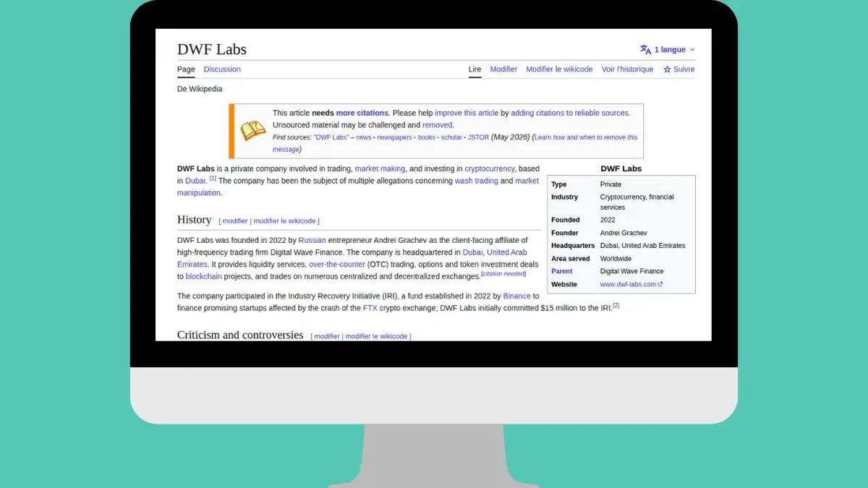Open the 'Modifier le wikicode' tab
Screen dimensions: 868x488
point(559,69)
